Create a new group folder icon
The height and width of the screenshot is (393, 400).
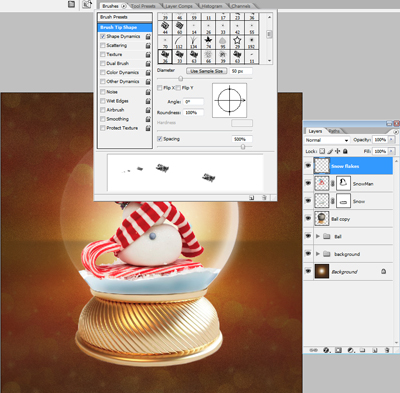point(363,350)
